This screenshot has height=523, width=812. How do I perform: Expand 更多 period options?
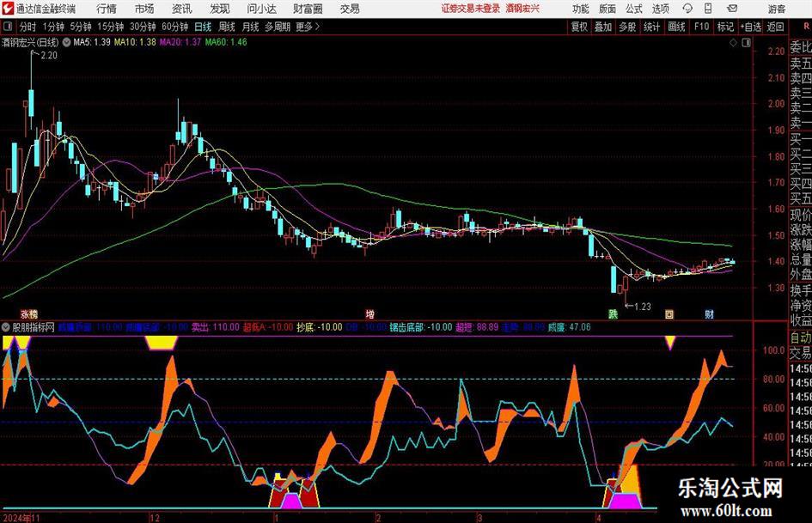(x=308, y=27)
